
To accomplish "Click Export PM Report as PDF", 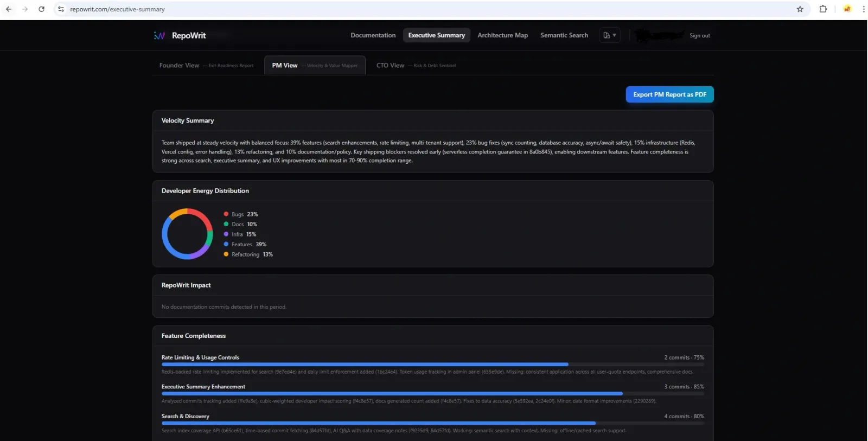I will click(x=669, y=94).
